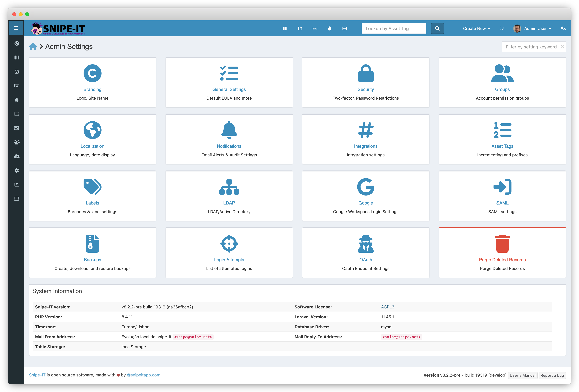Open Google Workspace login settings
Screen dimensions: 579x392
coord(366,196)
